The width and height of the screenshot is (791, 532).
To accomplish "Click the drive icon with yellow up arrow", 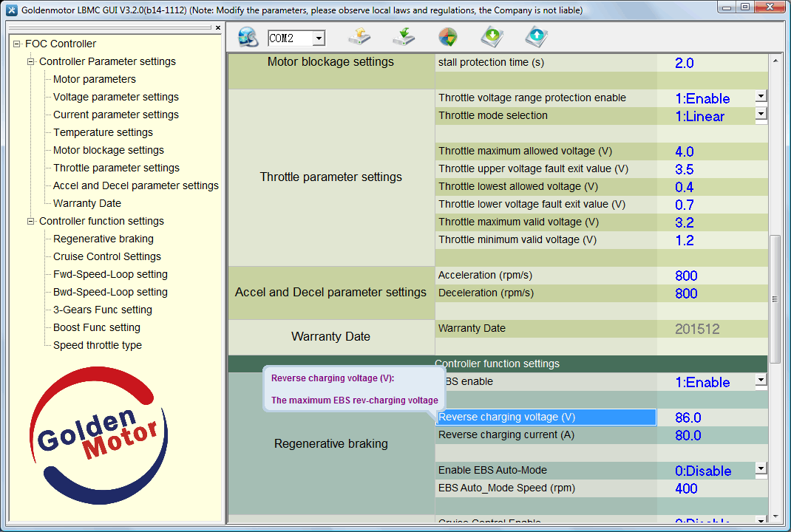I will 359,37.
